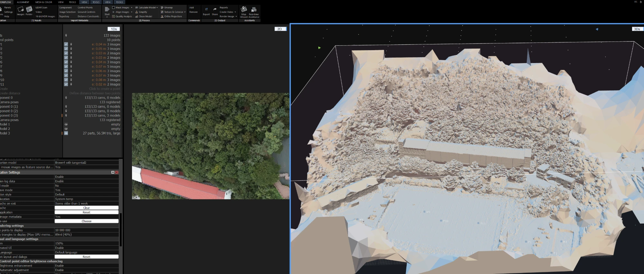Uncheck the control point with error 0.05 m
The height and width of the screenshot is (274, 644).
(x=66, y=49)
